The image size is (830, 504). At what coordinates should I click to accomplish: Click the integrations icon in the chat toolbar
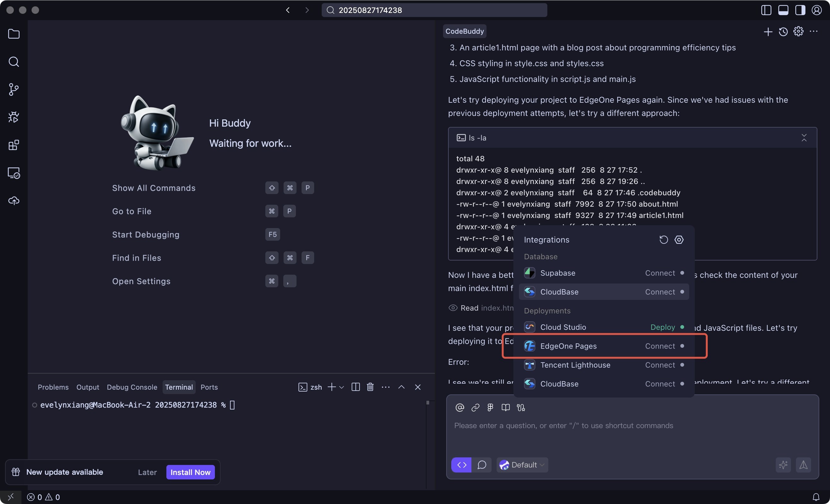tap(521, 408)
